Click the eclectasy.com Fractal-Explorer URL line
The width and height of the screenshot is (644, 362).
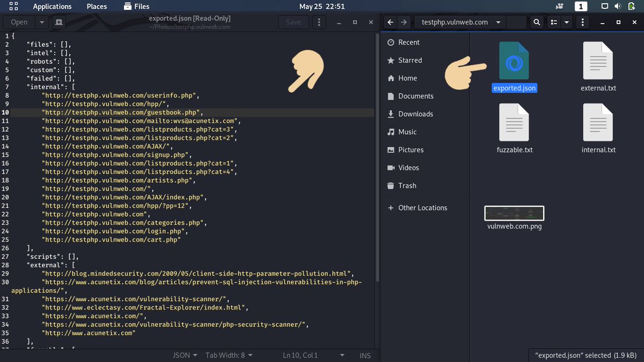[x=144, y=308]
